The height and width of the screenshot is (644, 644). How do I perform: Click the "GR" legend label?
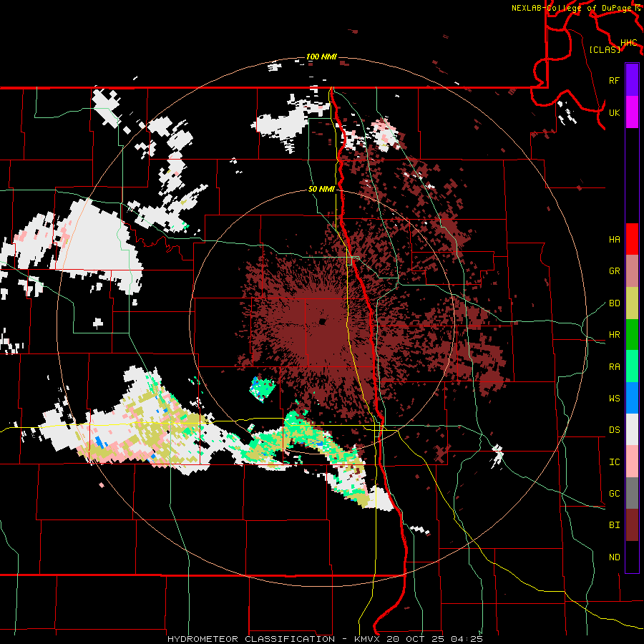click(x=614, y=271)
